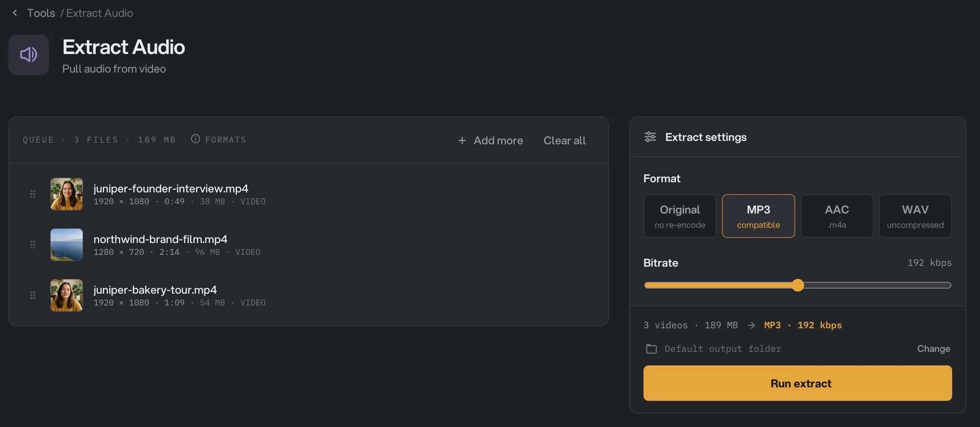Click the file name juniper-founder-interview.mp4
Viewport: 980px width, 427px height.
pyautogui.click(x=171, y=189)
